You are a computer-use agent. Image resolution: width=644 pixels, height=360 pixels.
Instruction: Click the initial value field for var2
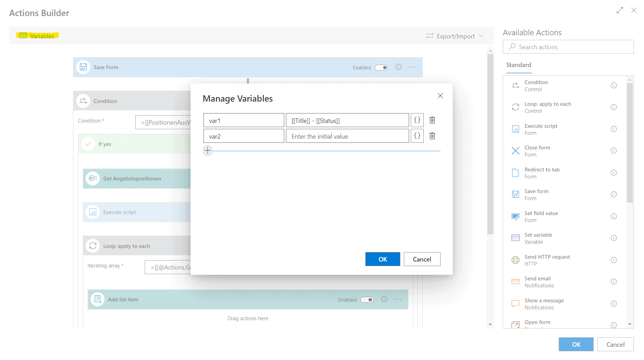point(347,136)
